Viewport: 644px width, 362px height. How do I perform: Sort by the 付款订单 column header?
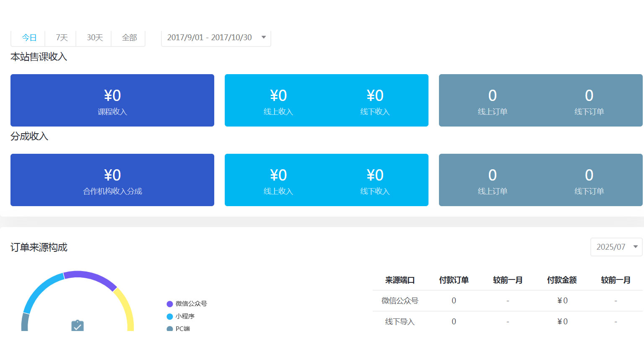tap(454, 280)
